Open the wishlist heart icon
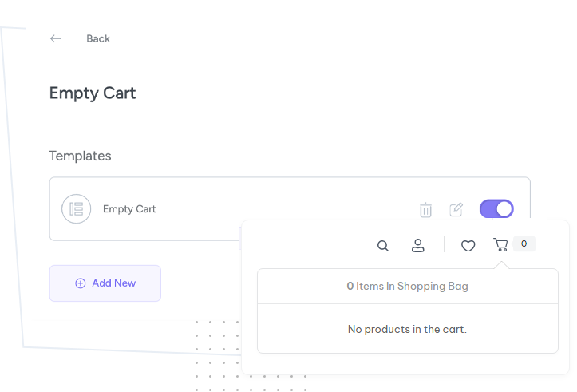Viewport: 577px width, 392px height. (x=468, y=246)
